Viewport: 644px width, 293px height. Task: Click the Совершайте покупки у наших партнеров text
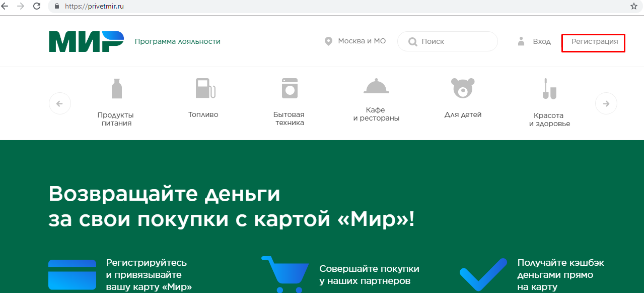tap(369, 274)
